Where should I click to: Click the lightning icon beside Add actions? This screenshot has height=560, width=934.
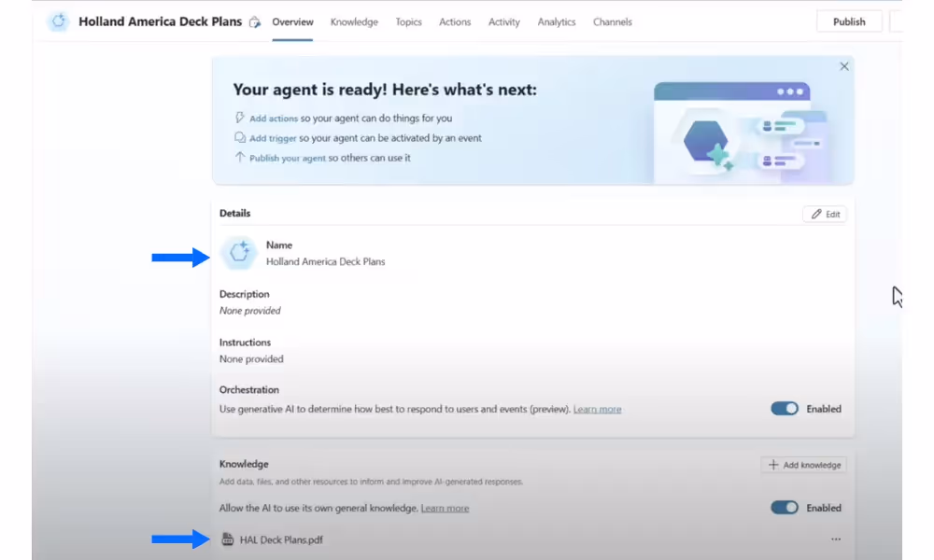pos(239,118)
